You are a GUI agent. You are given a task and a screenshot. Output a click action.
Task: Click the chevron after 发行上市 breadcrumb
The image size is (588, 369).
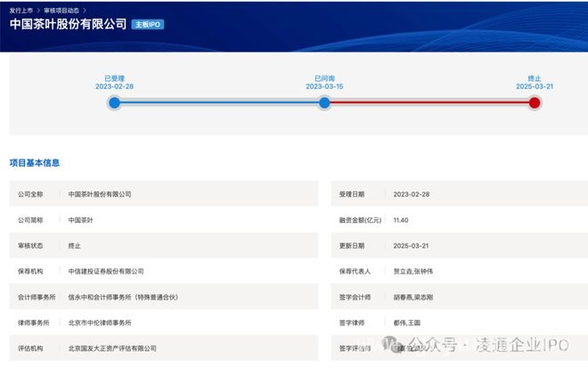pos(38,11)
